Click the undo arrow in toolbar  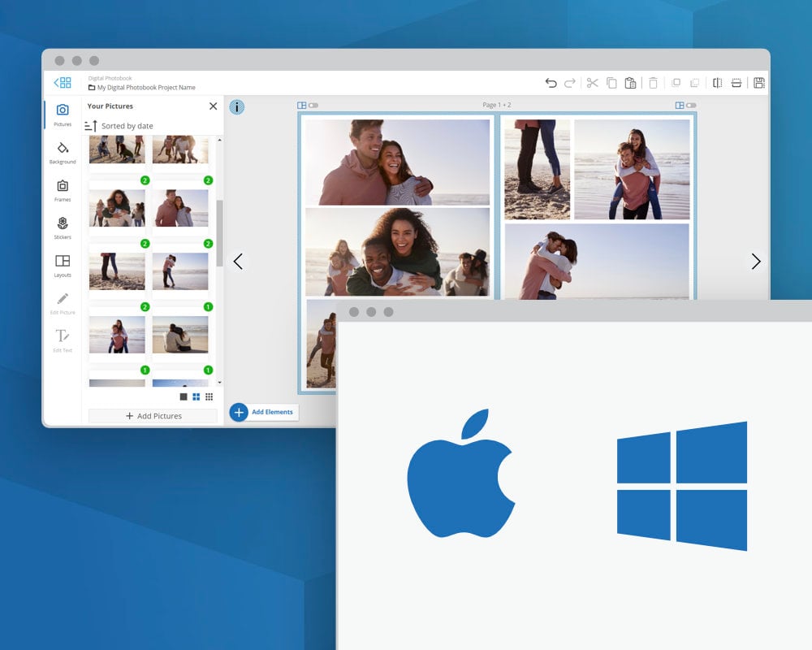[x=551, y=83]
